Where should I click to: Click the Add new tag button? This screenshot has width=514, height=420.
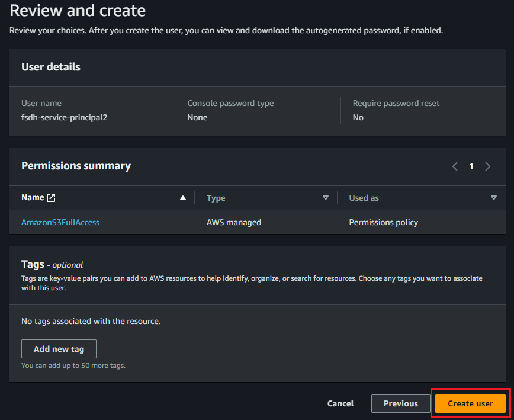pos(59,349)
